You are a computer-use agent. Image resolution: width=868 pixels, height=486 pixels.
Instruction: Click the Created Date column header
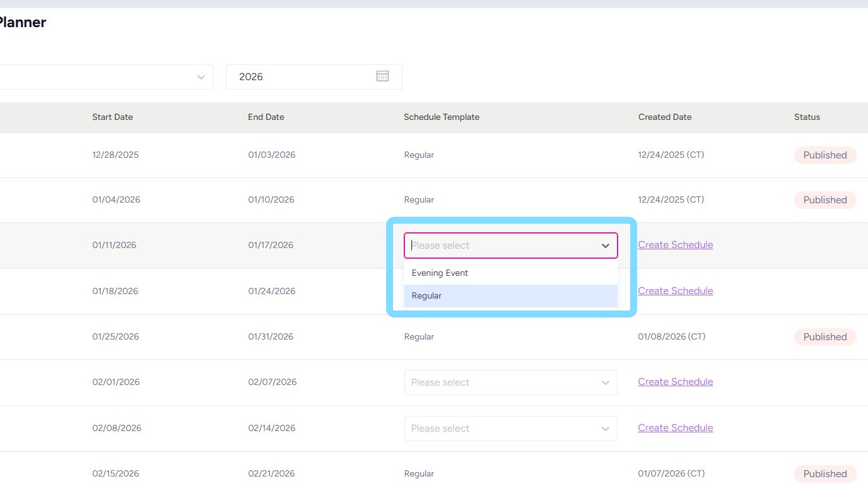[x=665, y=117]
